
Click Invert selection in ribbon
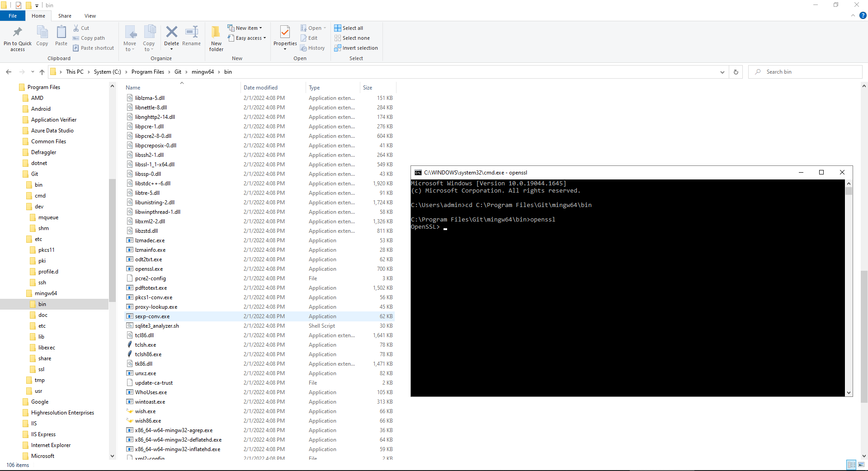point(356,48)
